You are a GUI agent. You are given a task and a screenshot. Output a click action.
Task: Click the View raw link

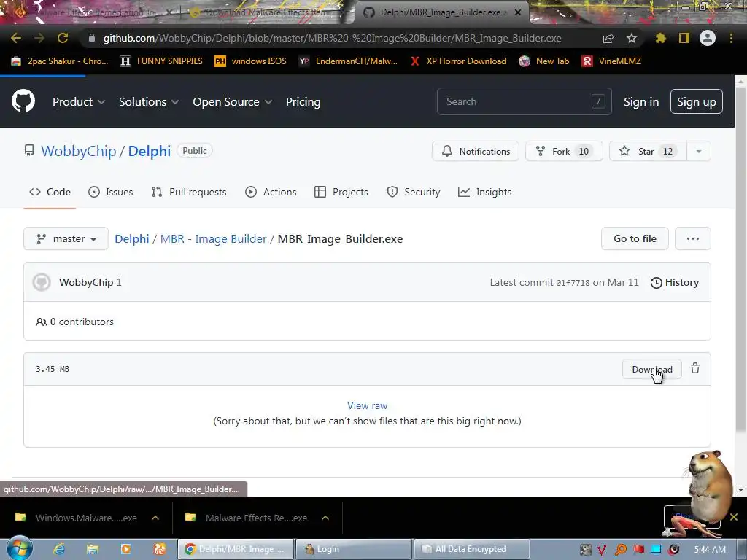368,405
